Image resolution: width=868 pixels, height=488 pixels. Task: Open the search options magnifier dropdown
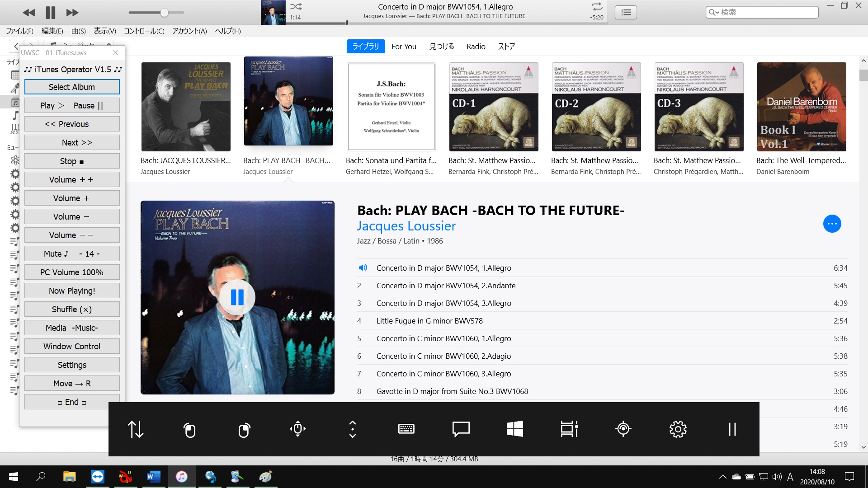pos(714,12)
